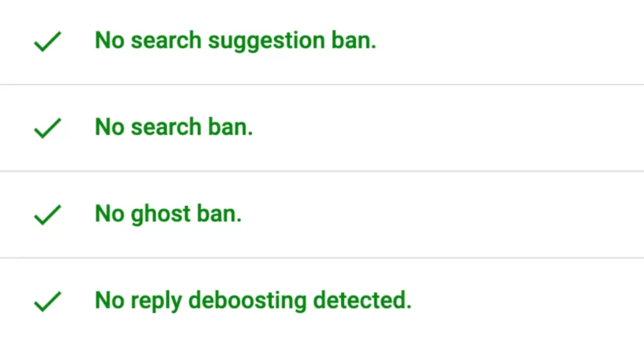Click the divider line below 'No search suggestion ban.'
The width and height of the screenshot is (644, 338).
[x=322, y=84]
